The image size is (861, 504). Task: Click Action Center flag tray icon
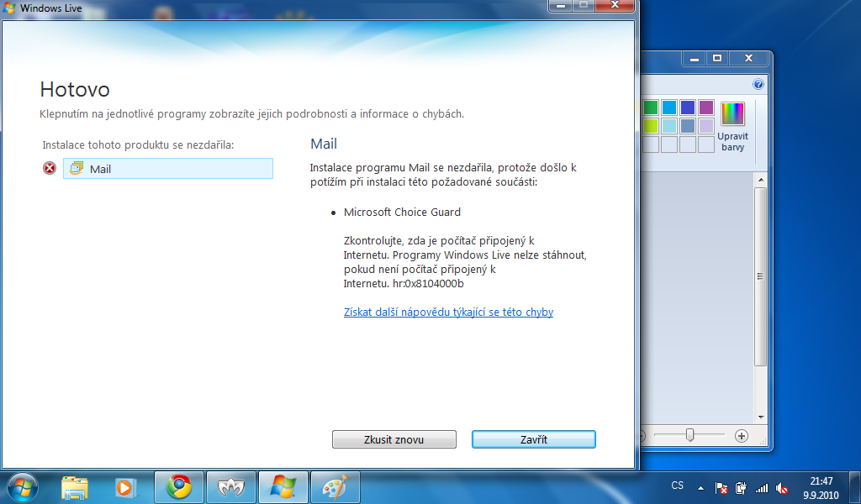[721, 487]
